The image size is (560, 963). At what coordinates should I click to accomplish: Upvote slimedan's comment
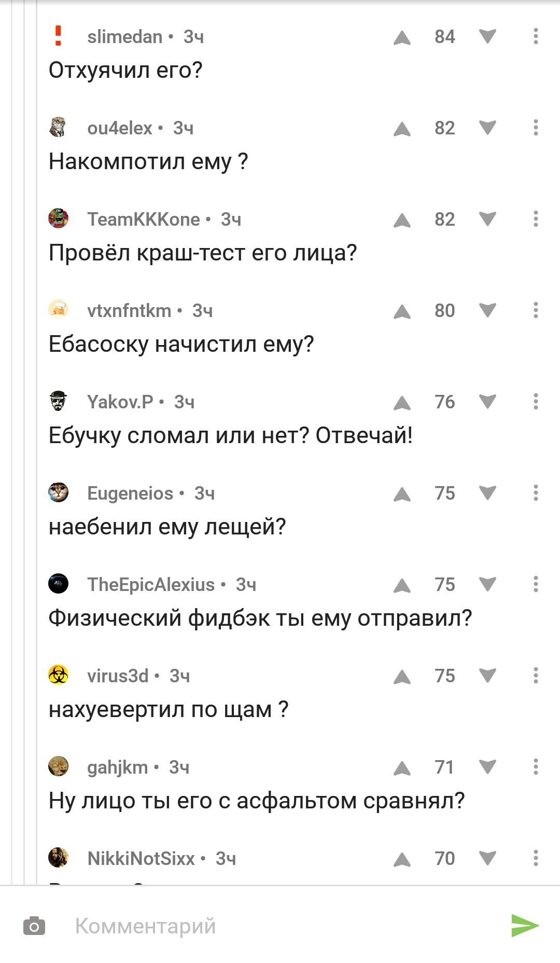tap(402, 37)
